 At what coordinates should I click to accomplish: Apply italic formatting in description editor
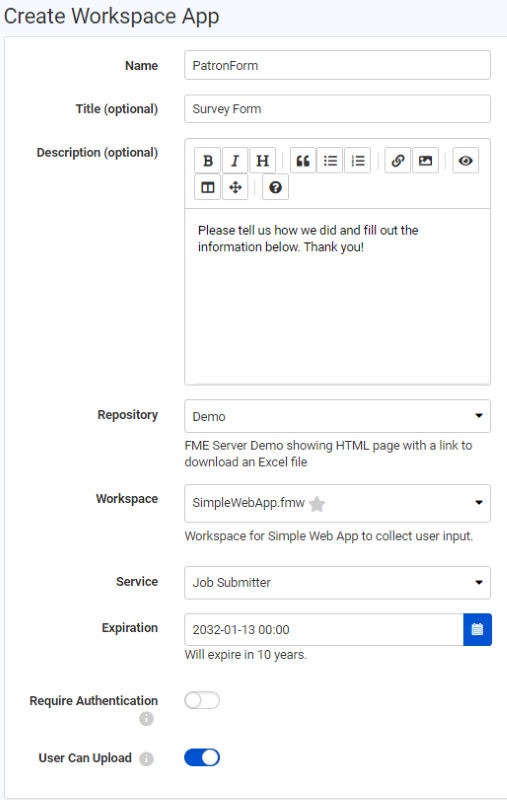point(235,161)
